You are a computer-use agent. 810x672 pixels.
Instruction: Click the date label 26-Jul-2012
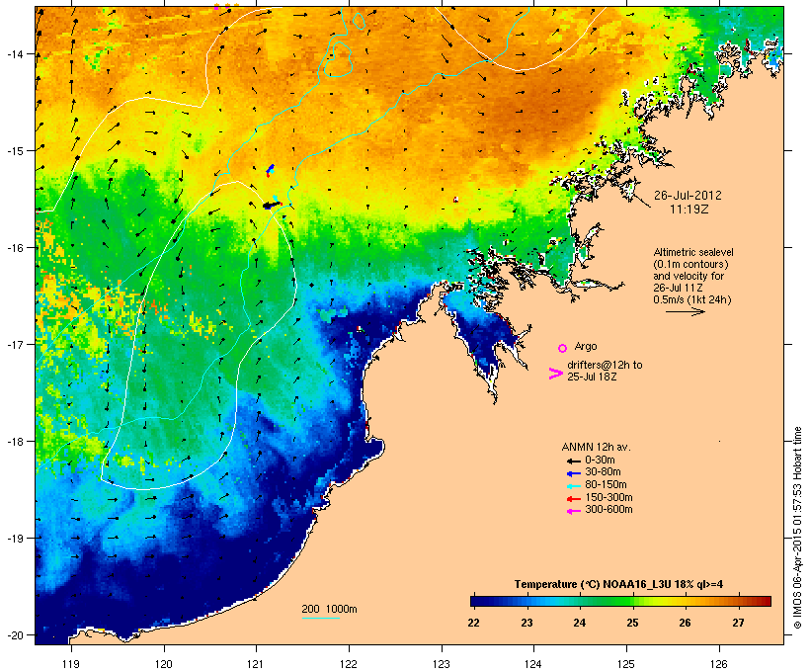688,196
